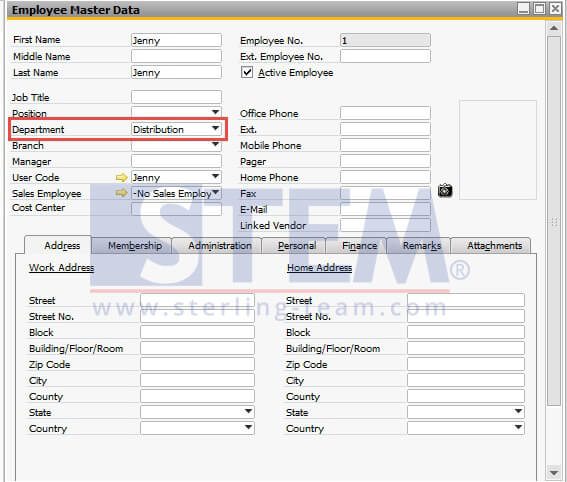Follow Sales Employee link arrow
This screenshot has width=567, height=482.
122,193
